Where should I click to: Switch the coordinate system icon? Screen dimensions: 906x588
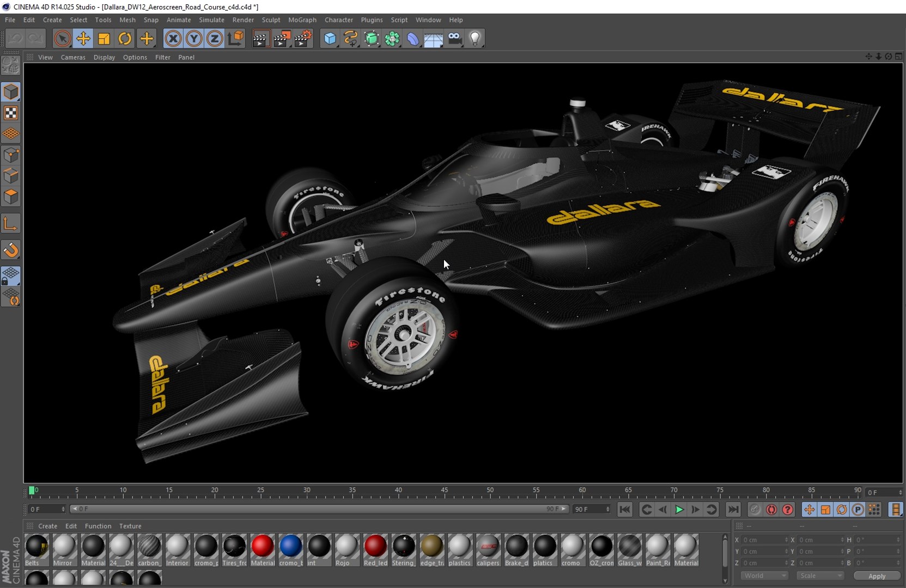pos(236,39)
